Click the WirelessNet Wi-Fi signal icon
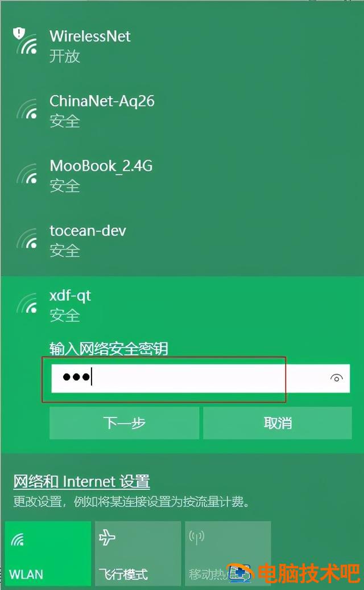Viewport: 364px width, 590px height. 26,40
